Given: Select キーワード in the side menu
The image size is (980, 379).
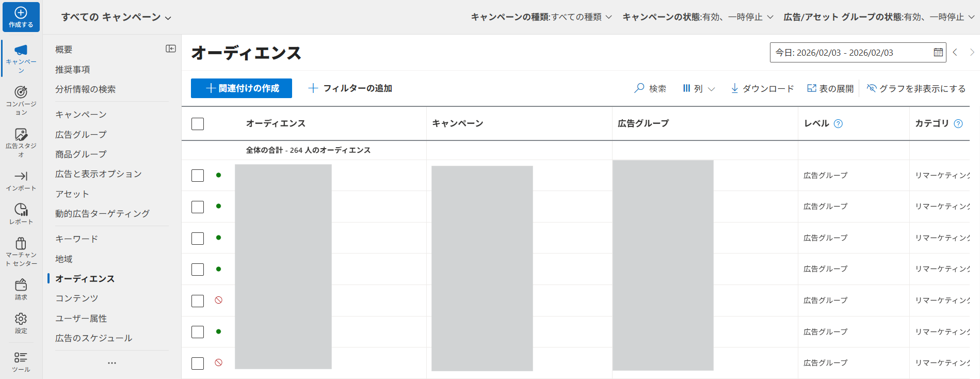Looking at the screenshot, I should point(76,239).
